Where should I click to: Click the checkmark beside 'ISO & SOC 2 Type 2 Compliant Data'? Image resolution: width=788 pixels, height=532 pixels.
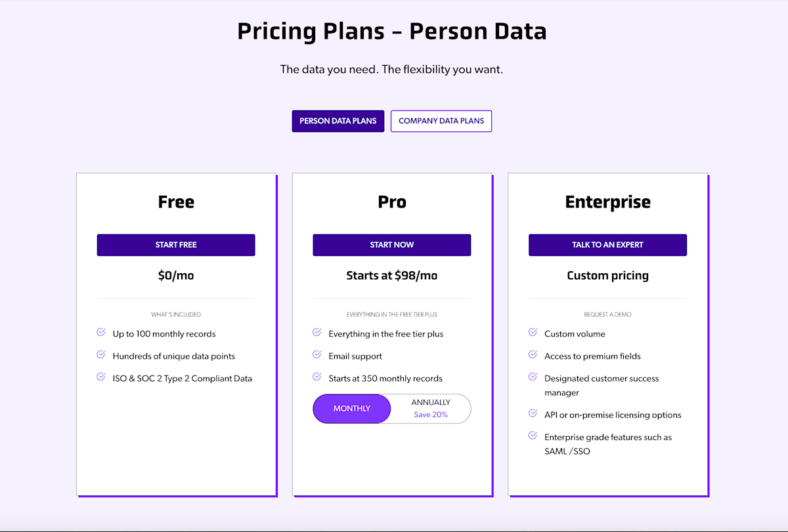101,377
